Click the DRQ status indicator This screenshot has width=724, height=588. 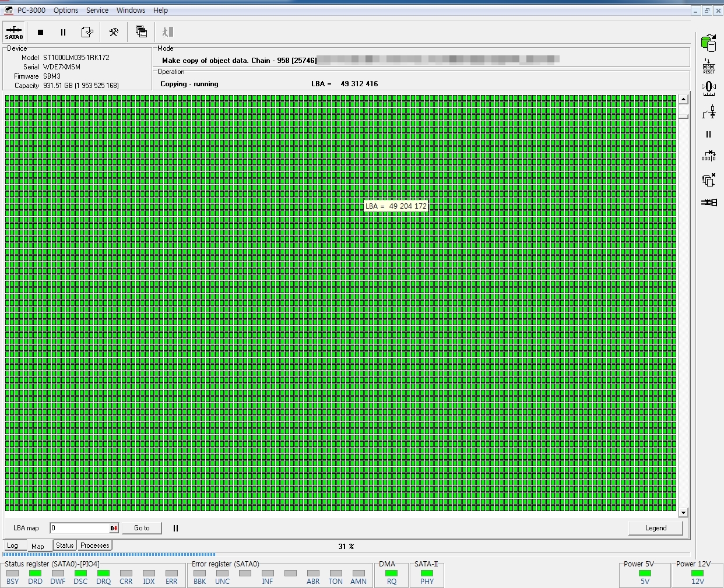103,573
